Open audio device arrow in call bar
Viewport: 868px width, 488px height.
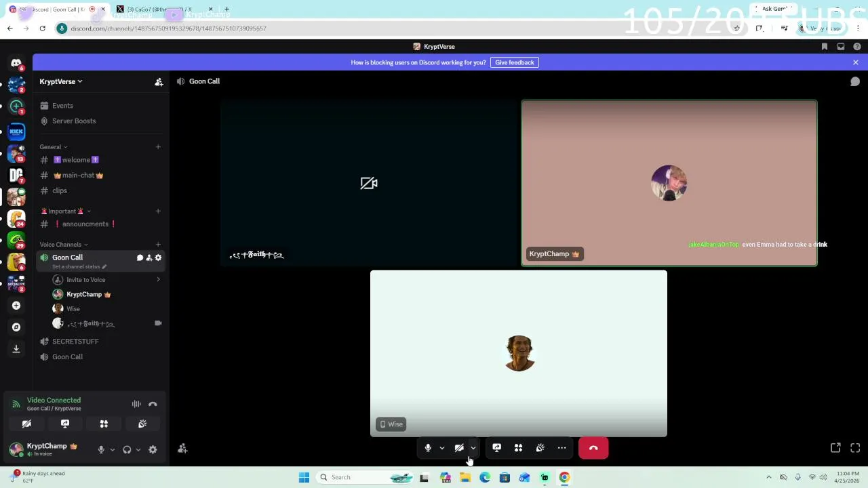click(441, 448)
